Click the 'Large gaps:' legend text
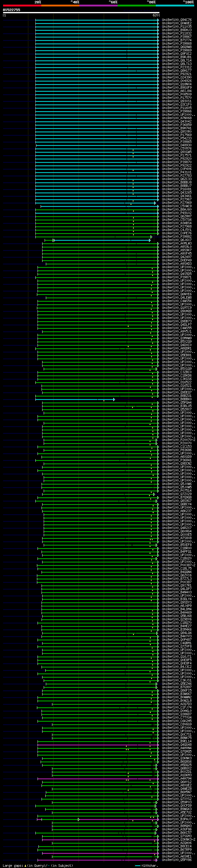Screen dimensions: 197x868 point(13,866)
